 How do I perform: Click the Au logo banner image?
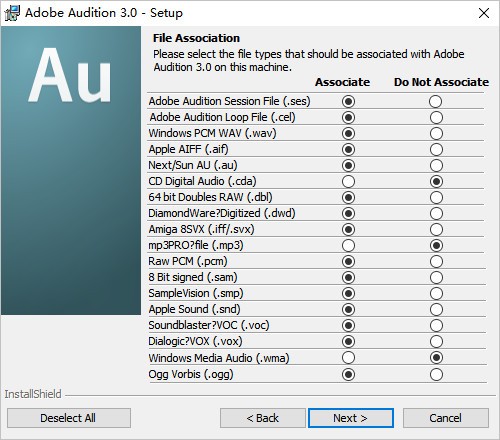click(71, 170)
